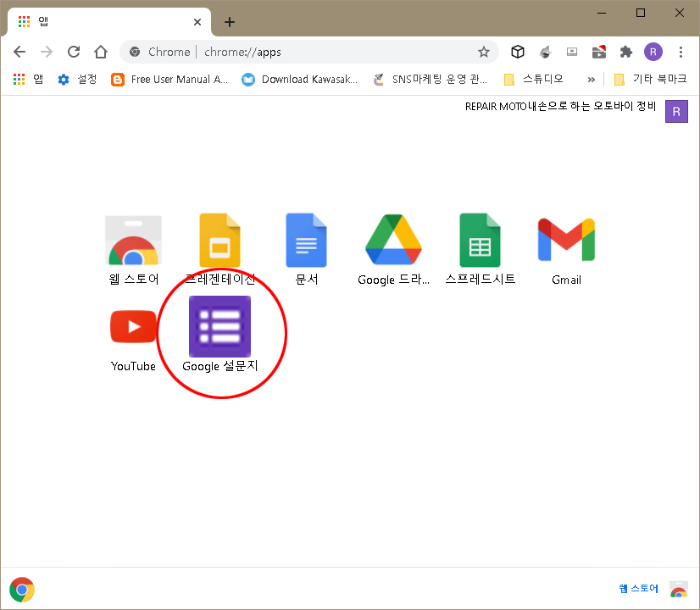Click the cube extension icon in toolbar
This screenshot has width=700, height=610.
coord(518,52)
